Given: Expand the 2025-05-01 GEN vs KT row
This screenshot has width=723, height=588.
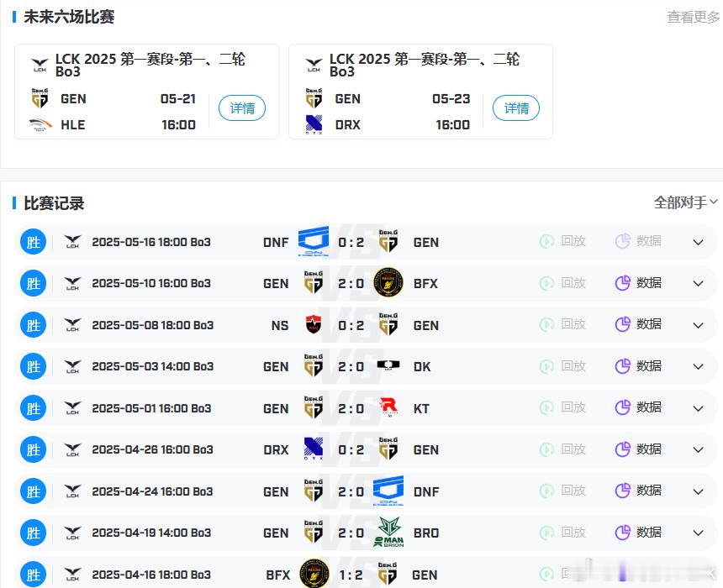Looking at the screenshot, I should [x=698, y=409].
